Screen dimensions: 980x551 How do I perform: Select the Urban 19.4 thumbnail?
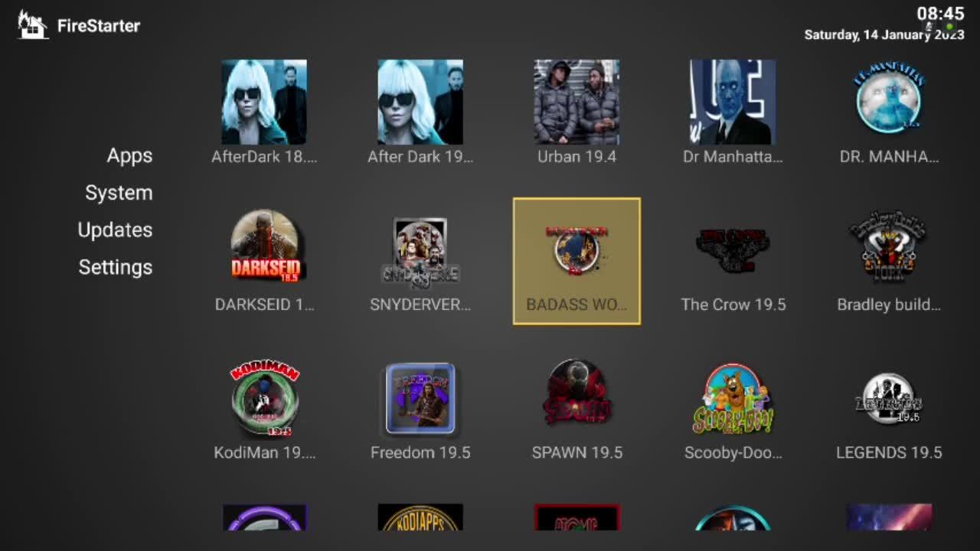point(577,102)
